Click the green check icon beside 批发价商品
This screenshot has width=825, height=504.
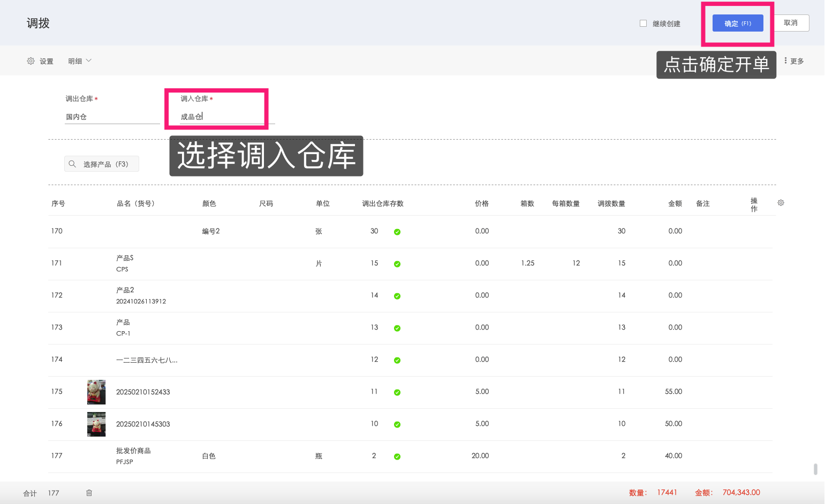point(397,456)
